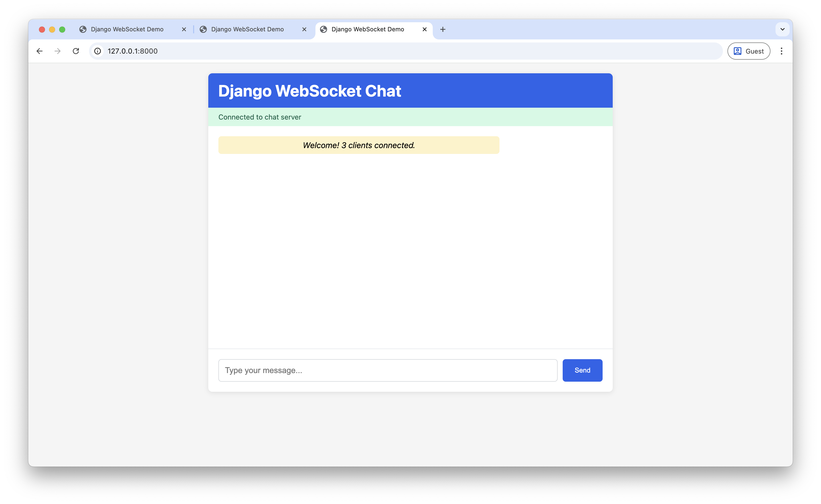This screenshot has height=504, width=821.
Task: View site information icon in address bar
Action: click(x=97, y=51)
